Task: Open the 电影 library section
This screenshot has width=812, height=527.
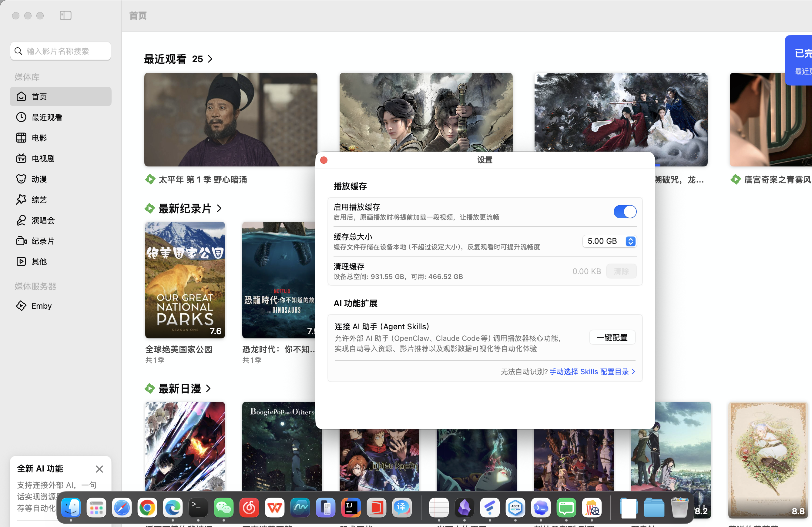Action: click(x=61, y=138)
